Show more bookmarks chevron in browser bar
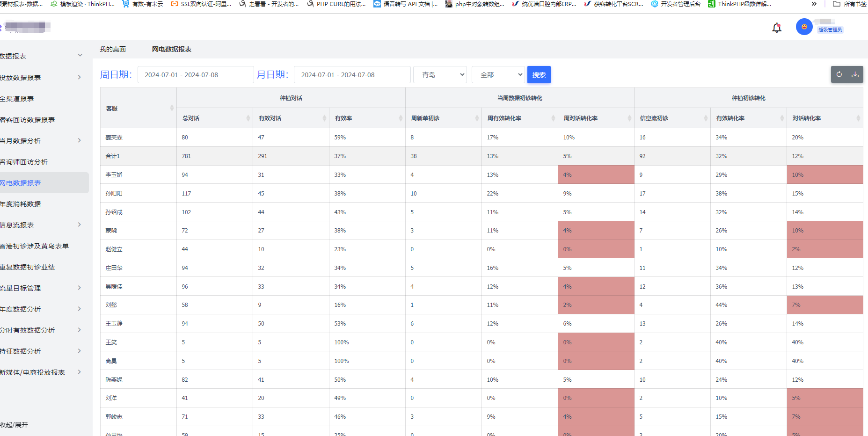The image size is (868, 436). pos(814,4)
